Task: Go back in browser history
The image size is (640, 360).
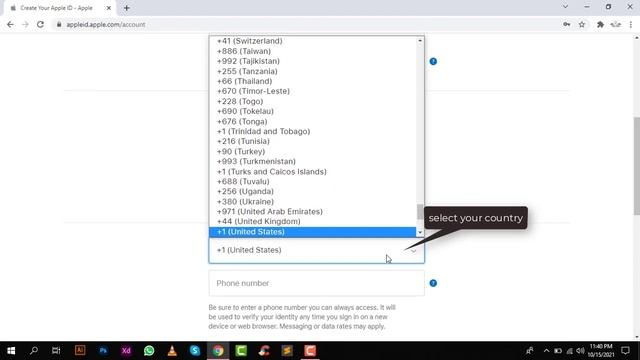Action: pos(10,24)
